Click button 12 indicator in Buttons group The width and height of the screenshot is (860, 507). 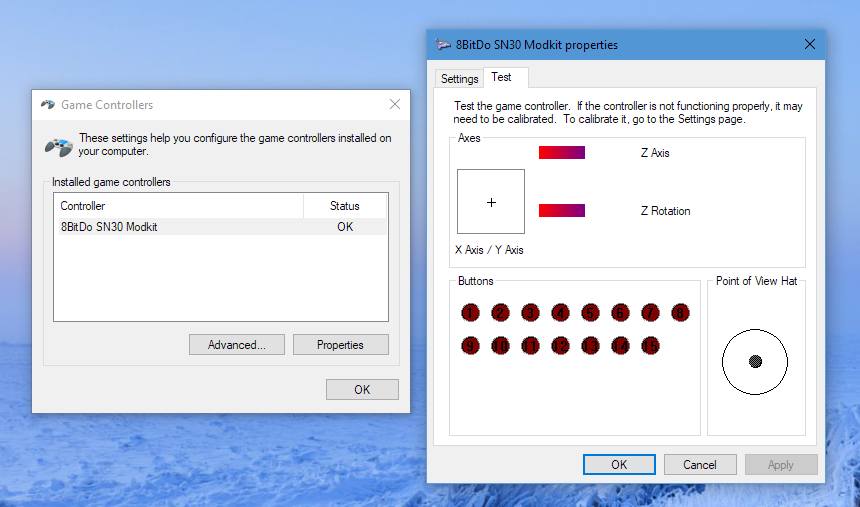560,346
